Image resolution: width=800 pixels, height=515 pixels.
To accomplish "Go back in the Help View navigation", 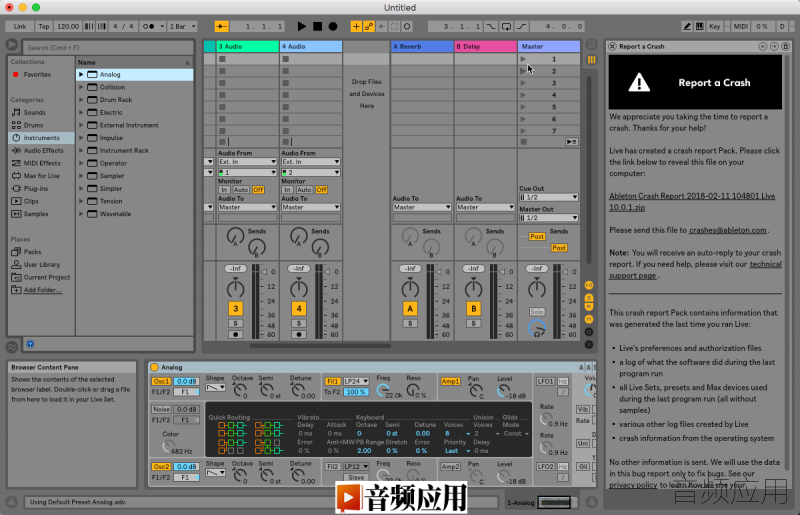I will [x=763, y=46].
